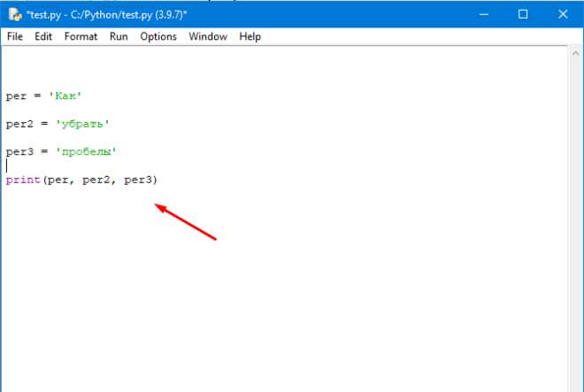Click the per2 variable assignment line
Viewport: 584px width, 392px height.
58,124
